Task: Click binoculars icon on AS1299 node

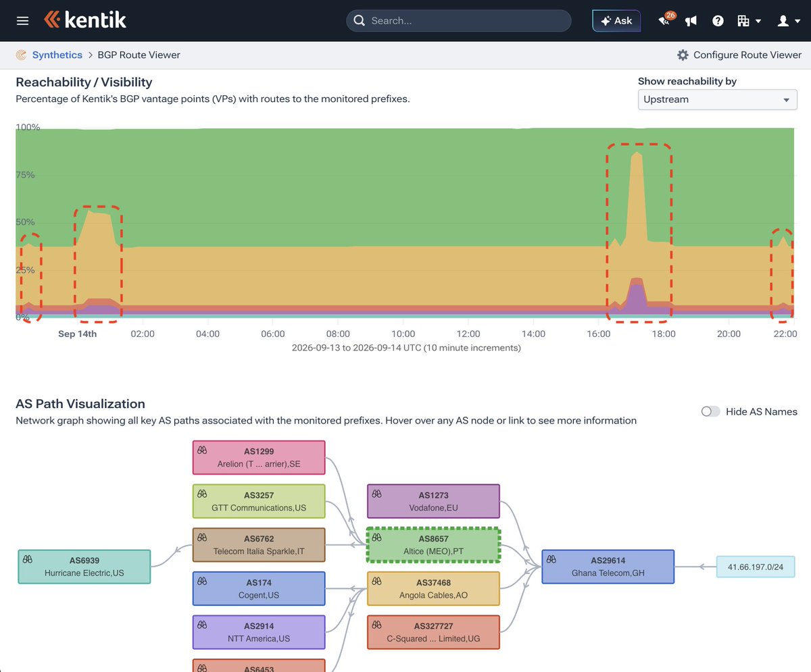Action: (201, 450)
